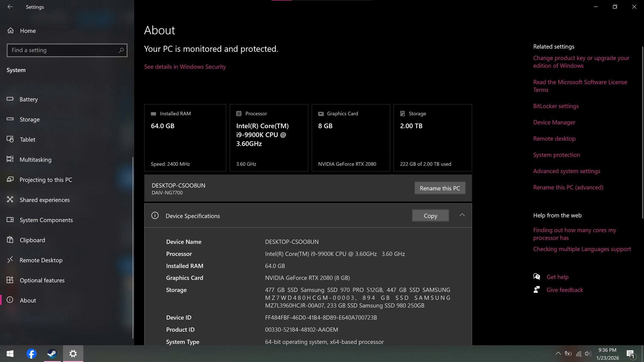Copy the device specifications
The image size is (644, 362).
click(x=430, y=216)
